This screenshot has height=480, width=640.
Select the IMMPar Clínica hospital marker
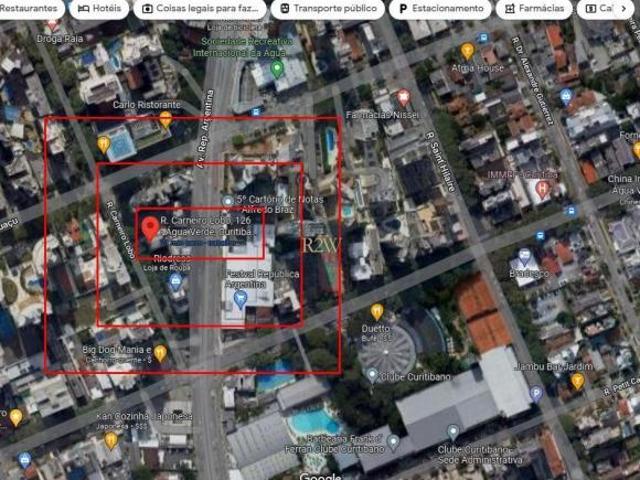coord(543,188)
